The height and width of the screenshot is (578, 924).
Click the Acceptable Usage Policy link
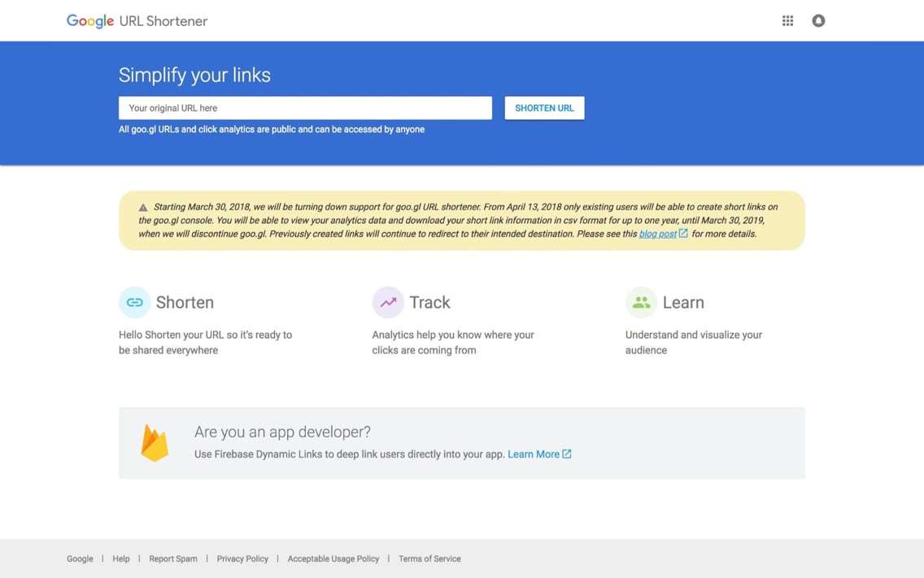click(333, 558)
